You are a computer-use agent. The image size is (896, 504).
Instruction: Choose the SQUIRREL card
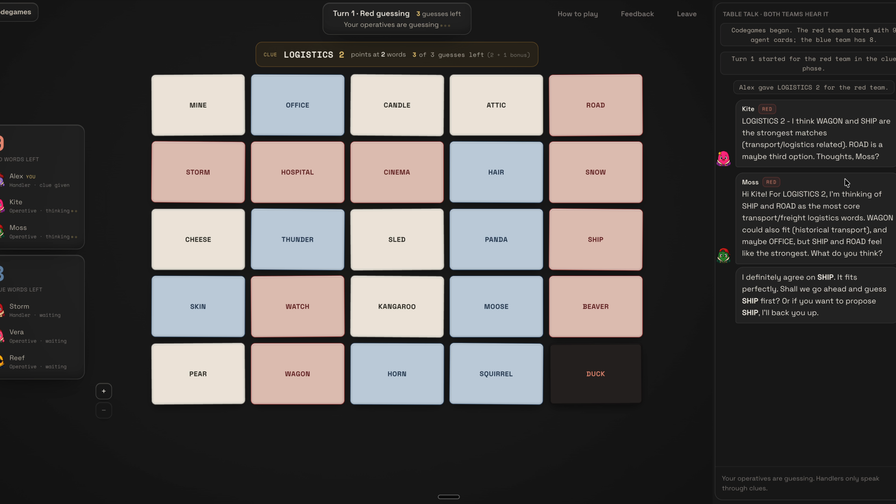pyautogui.click(x=496, y=374)
